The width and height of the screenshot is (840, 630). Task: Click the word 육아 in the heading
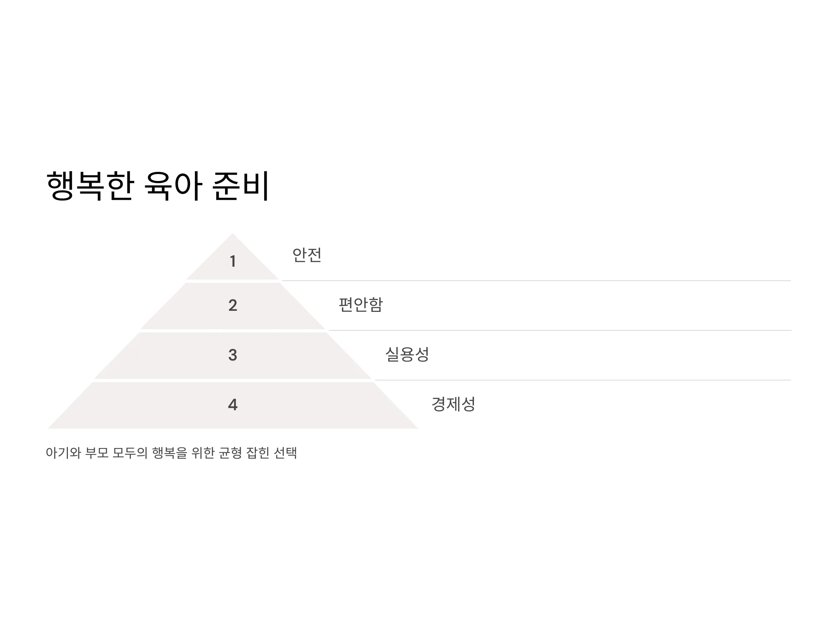(173, 186)
